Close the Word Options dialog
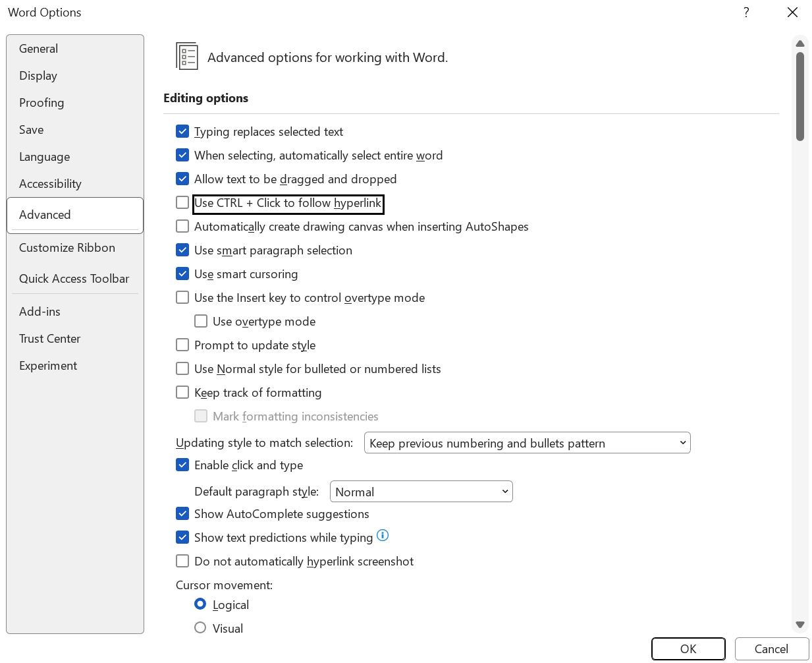 pos(793,13)
